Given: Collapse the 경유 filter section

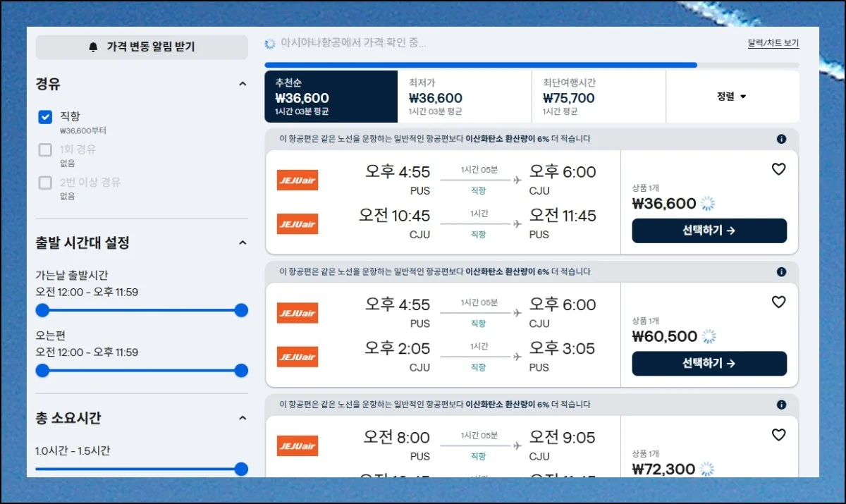Looking at the screenshot, I should tap(243, 84).
